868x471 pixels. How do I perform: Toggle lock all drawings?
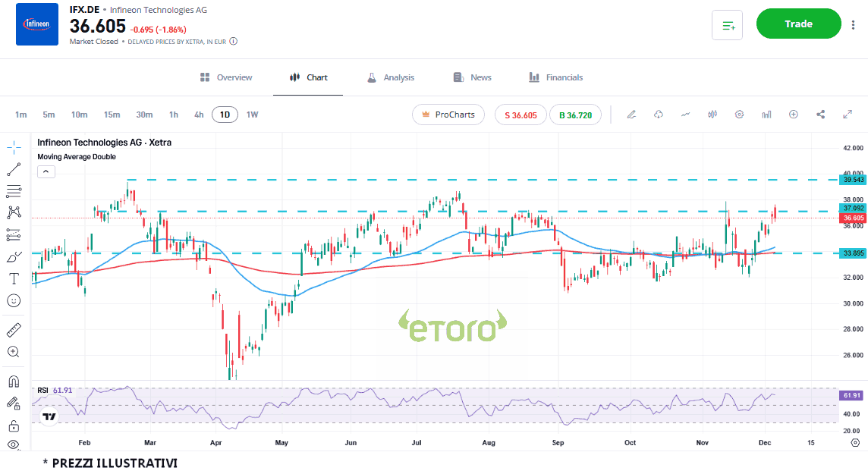click(x=14, y=425)
